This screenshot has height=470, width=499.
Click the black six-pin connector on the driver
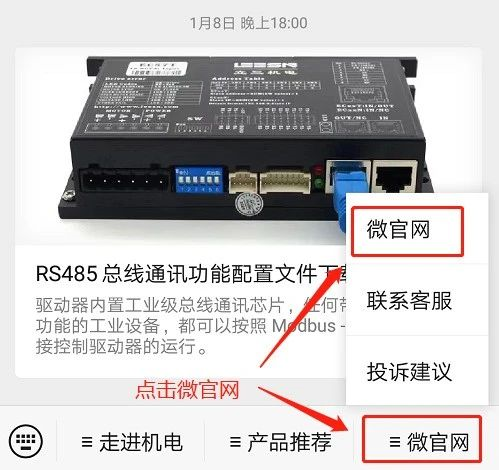(124, 180)
